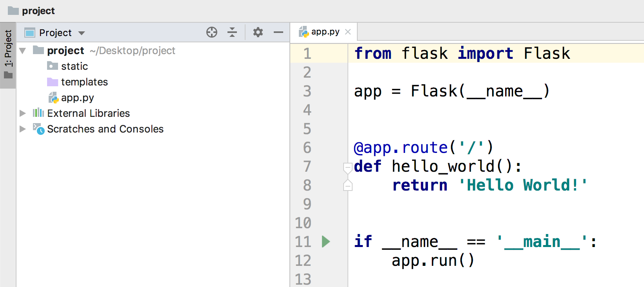Expand the External Libraries node
The height and width of the screenshot is (287, 644).
coord(23,113)
